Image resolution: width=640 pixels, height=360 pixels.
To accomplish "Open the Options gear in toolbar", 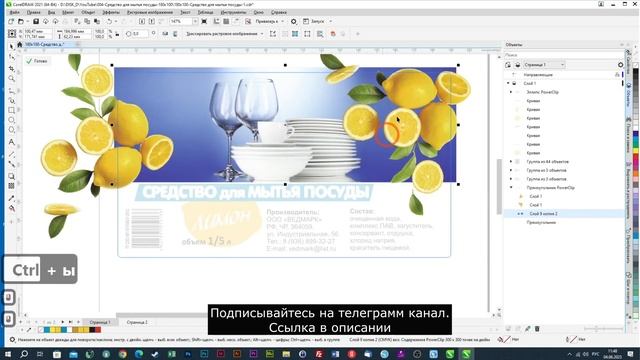I will tap(294, 21).
